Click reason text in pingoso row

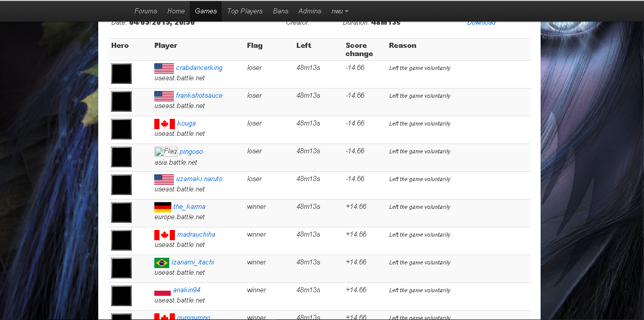[x=420, y=151]
